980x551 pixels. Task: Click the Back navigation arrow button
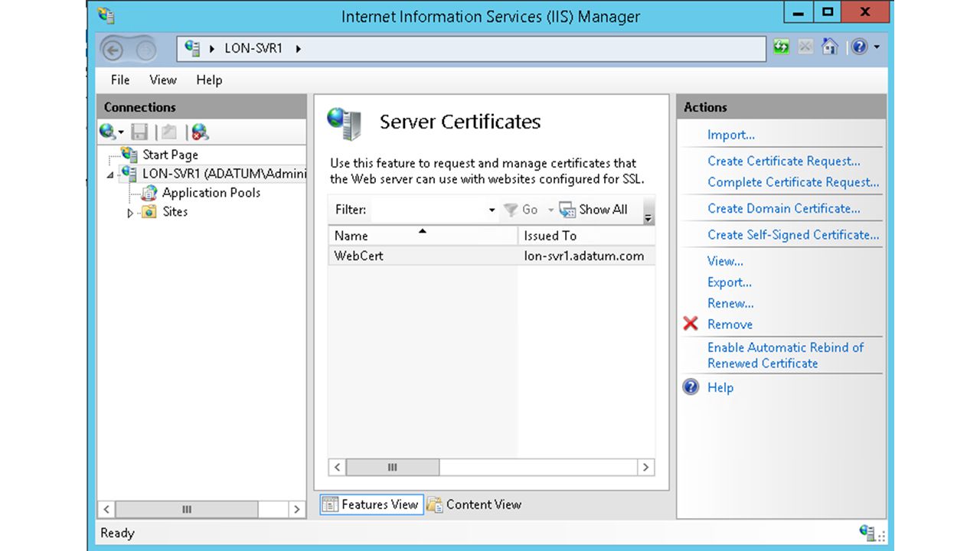pos(113,51)
